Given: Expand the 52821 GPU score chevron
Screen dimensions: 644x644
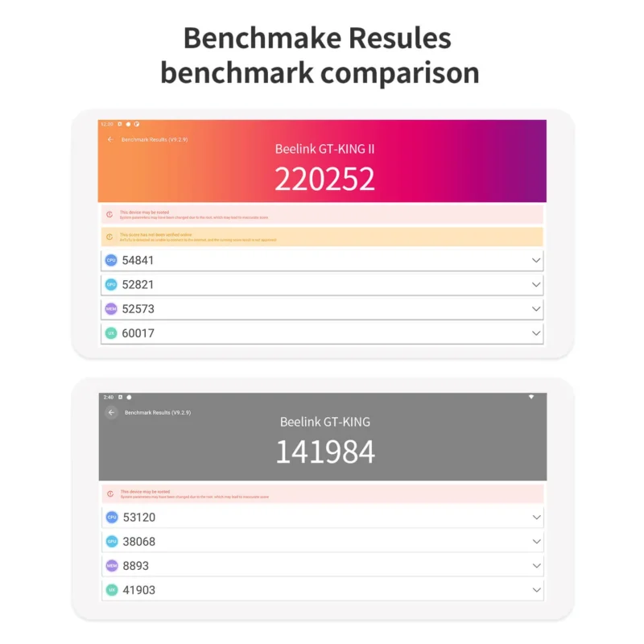Looking at the screenshot, I should pyautogui.click(x=536, y=284).
